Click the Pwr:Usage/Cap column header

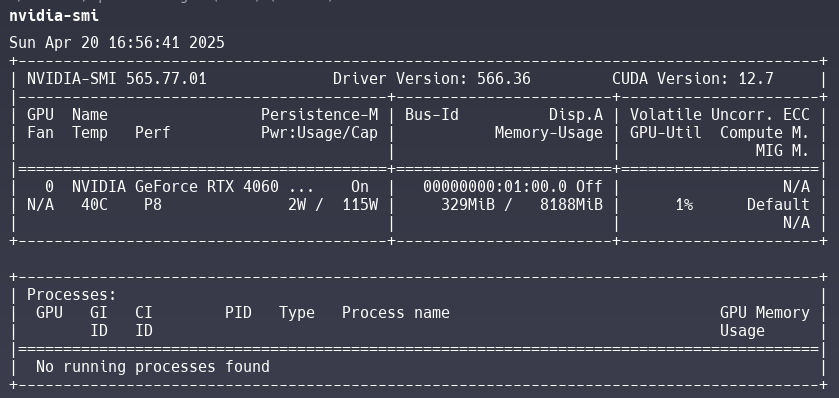pos(319,133)
